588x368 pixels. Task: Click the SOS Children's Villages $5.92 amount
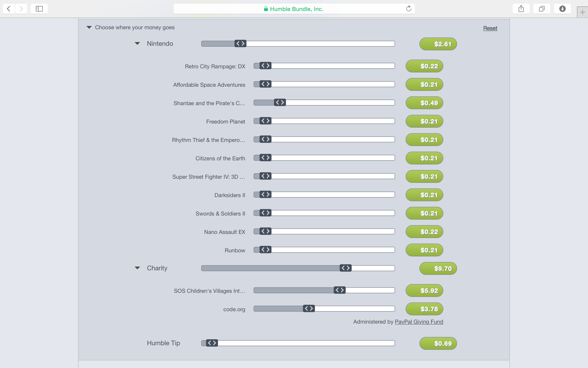[x=424, y=290]
